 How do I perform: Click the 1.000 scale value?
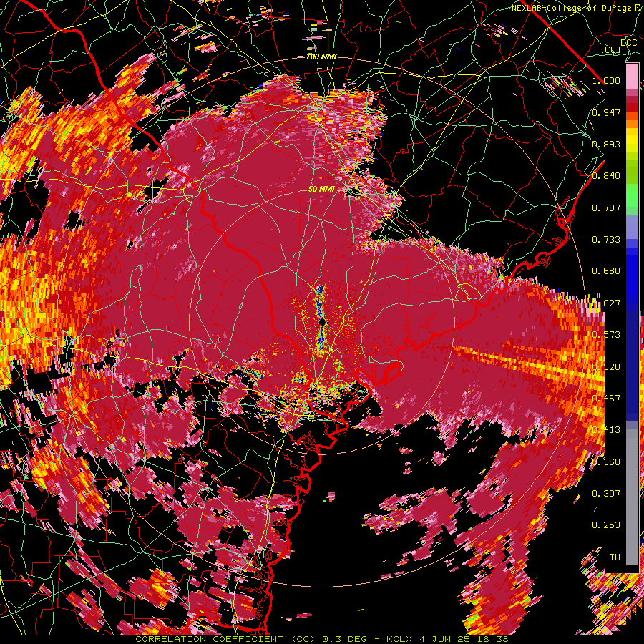tap(607, 80)
